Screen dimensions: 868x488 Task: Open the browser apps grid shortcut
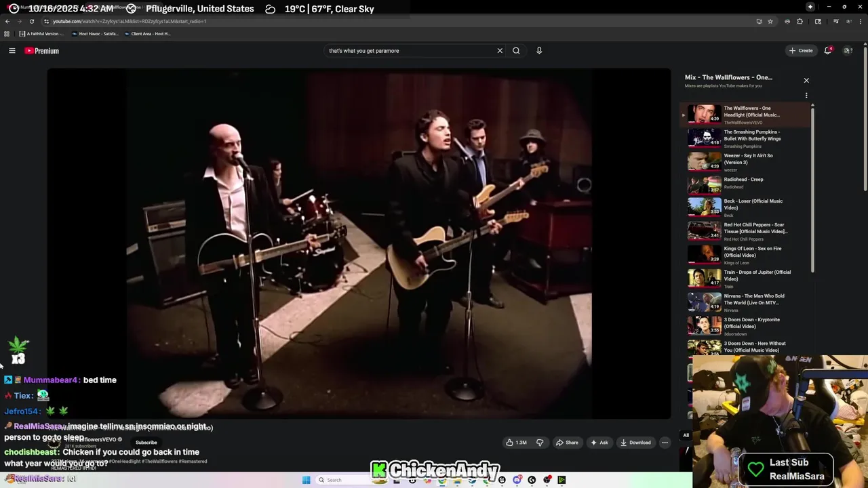pos(7,34)
